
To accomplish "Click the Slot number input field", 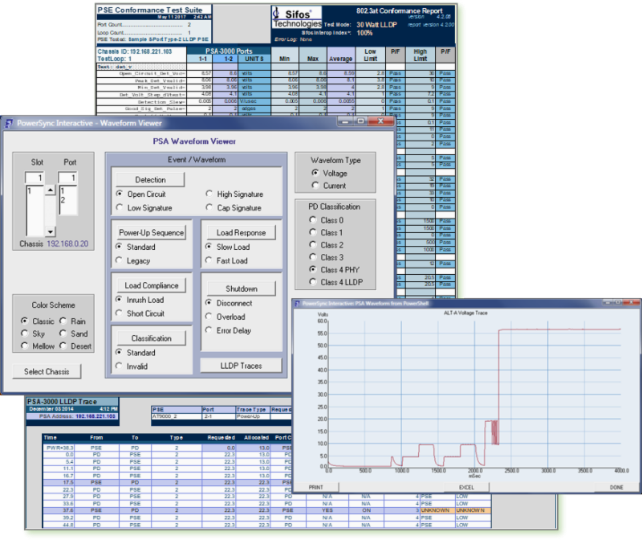I will pyautogui.click(x=35, y=178).
